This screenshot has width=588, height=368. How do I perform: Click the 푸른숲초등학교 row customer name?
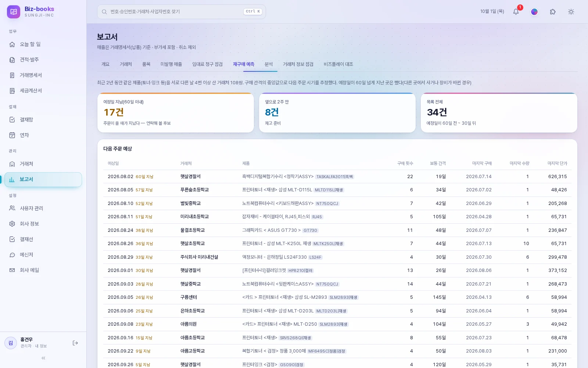click(x=194, y=190)
